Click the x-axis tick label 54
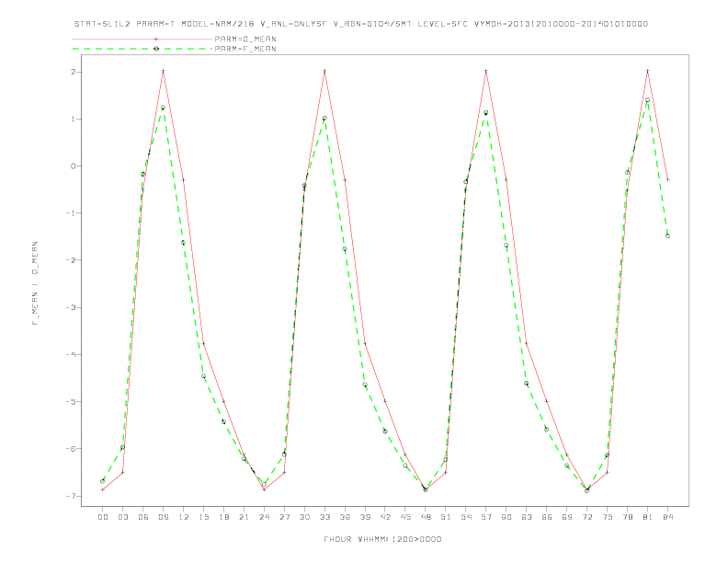 click(466, 517)
